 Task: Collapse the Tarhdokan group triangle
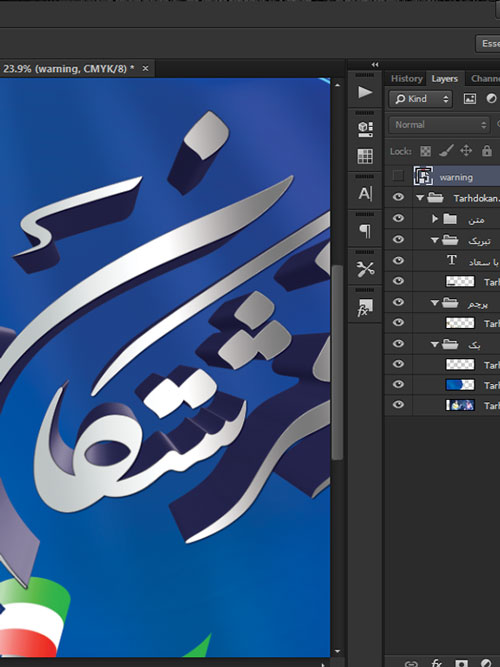point(420,198)
